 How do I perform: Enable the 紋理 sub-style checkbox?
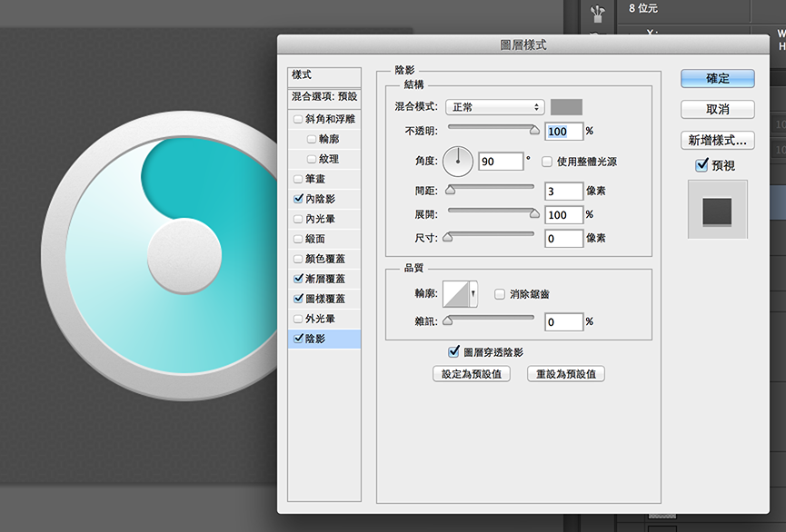[x=312, y=159]
